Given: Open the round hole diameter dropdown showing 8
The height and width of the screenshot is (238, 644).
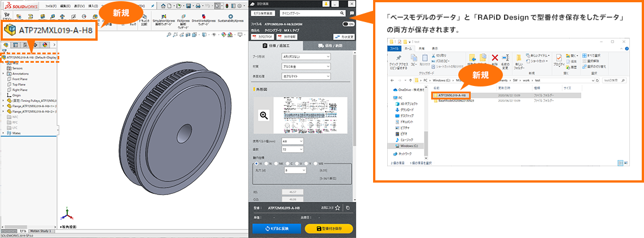Looking at the screenshot, I should coord(295,170).
